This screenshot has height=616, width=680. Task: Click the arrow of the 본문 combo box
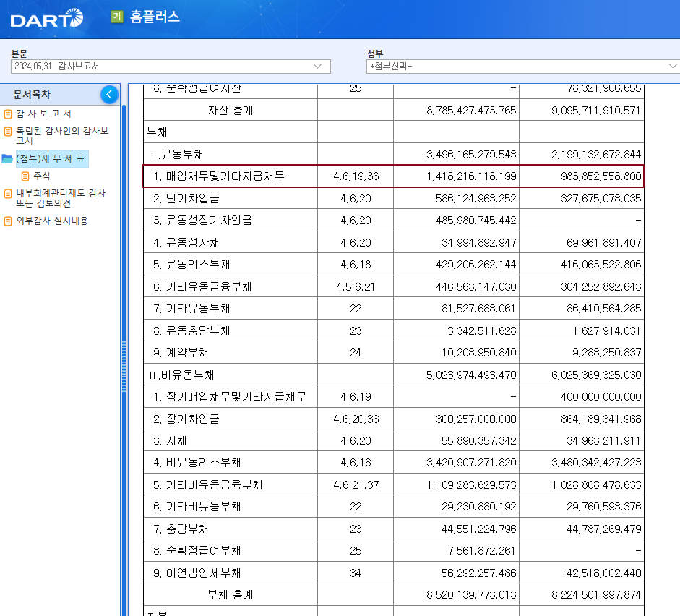tap(318, 67)
